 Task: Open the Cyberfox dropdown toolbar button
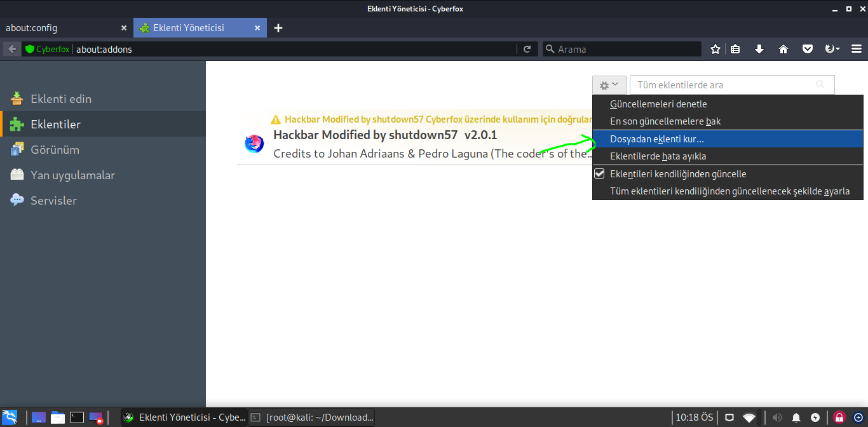click(x=832, y=49)
